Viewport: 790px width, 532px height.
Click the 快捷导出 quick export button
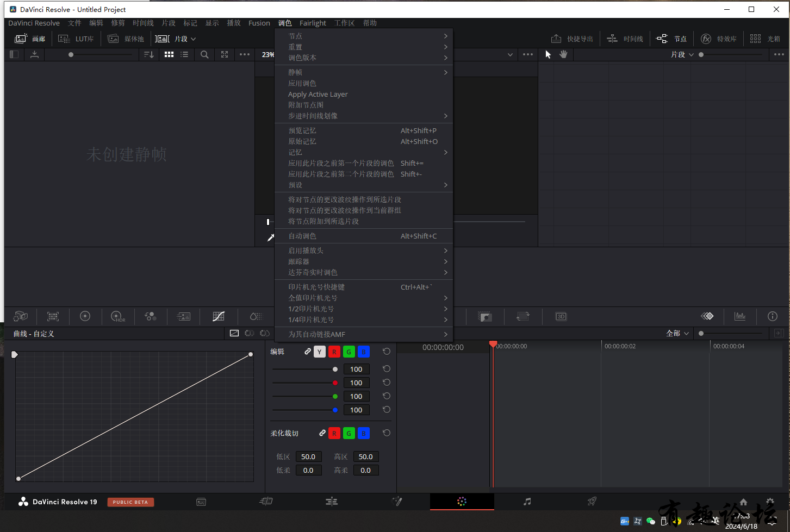(x=572, y=39)
